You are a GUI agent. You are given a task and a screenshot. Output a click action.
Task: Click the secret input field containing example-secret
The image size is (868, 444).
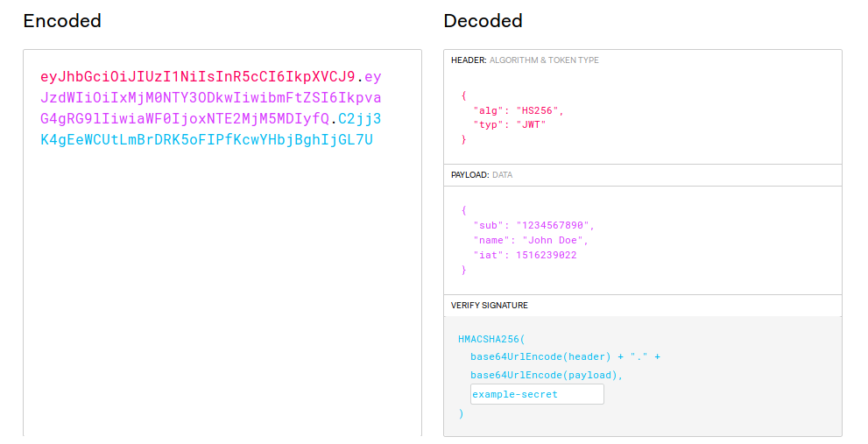click(537, 394)
